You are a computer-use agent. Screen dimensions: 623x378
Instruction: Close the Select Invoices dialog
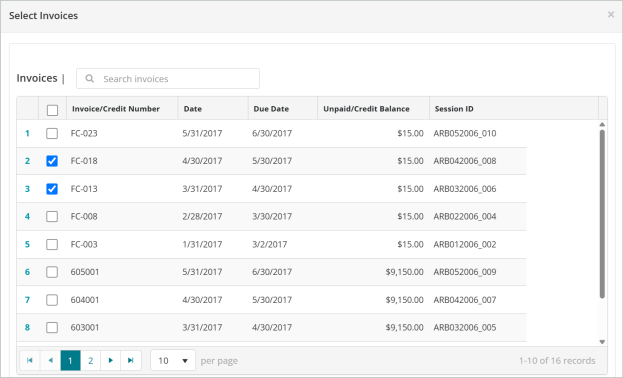[x=611, y=15]
